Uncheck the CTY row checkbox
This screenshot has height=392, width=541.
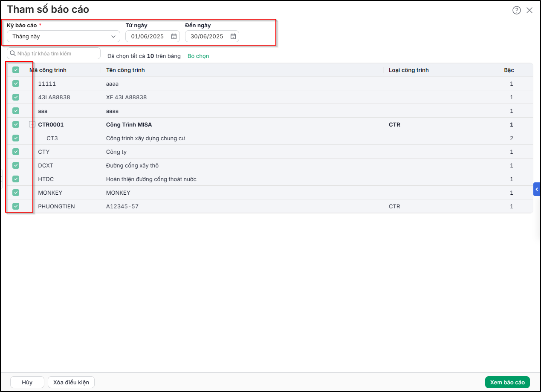click(16, 152)
